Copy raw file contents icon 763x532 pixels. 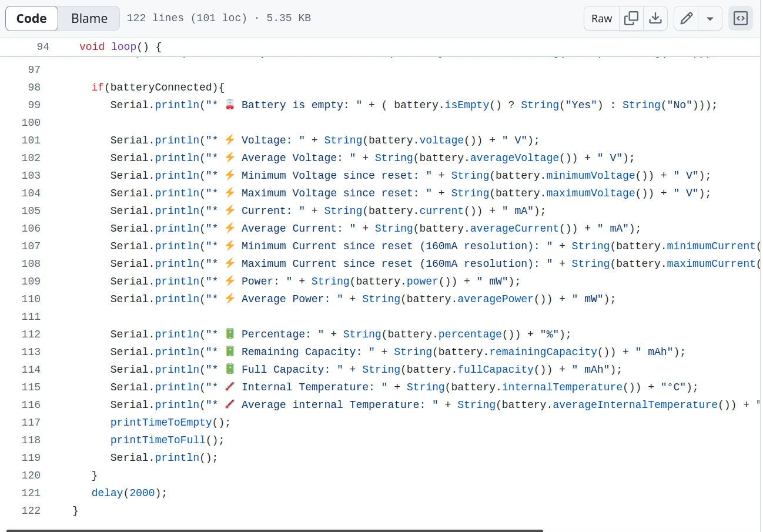click(631, 18)
